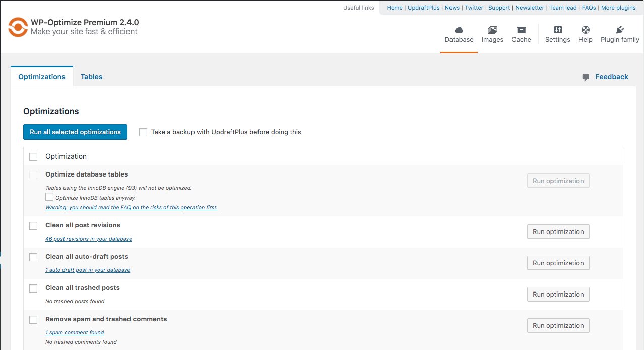Check Optimize InnoDB tables anyway
Image resolution: width=644 pixels, height=350 pixels.
click(49, 197)
